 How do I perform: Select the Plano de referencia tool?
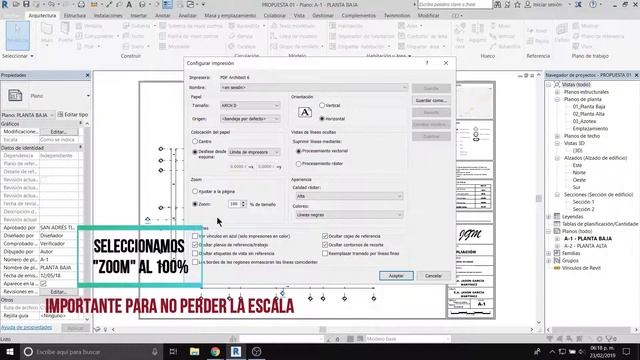click(598, 36)
